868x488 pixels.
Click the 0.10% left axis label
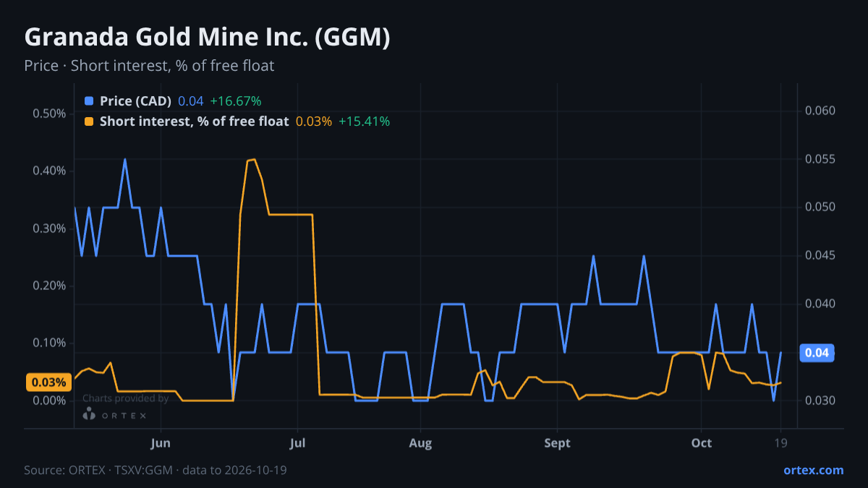(49, 343)
